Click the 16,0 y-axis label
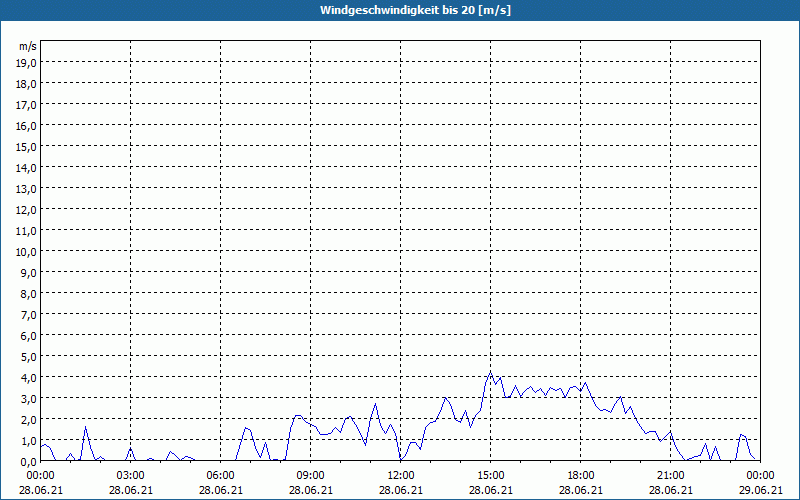 27,126
